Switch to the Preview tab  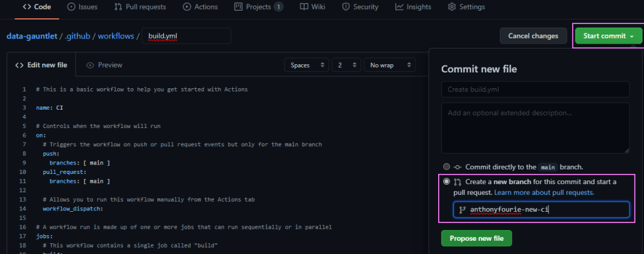[104, 65]
